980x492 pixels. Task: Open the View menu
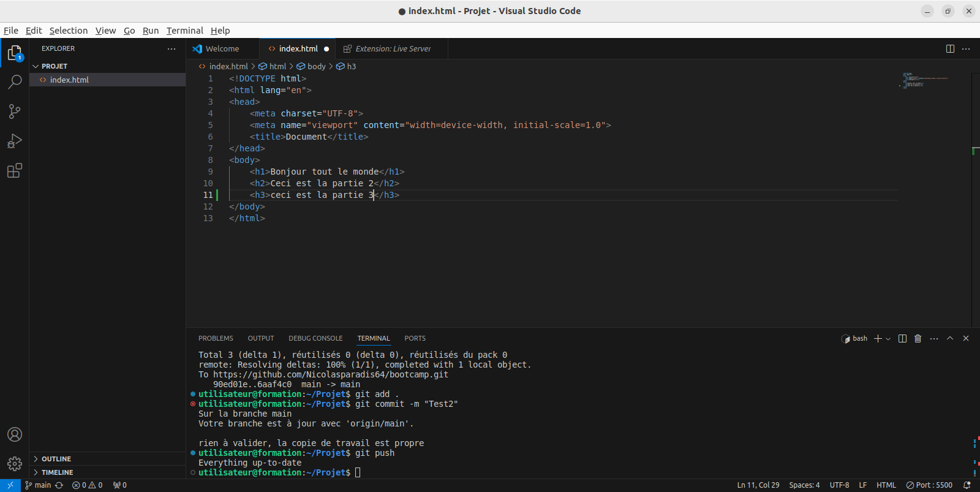[x=105, y=31]
